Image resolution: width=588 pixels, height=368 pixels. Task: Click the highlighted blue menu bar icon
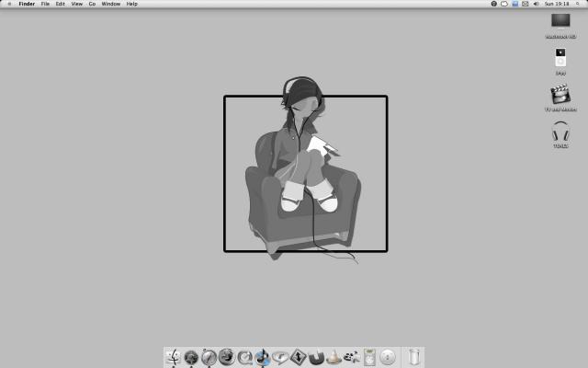click(514, 4)
